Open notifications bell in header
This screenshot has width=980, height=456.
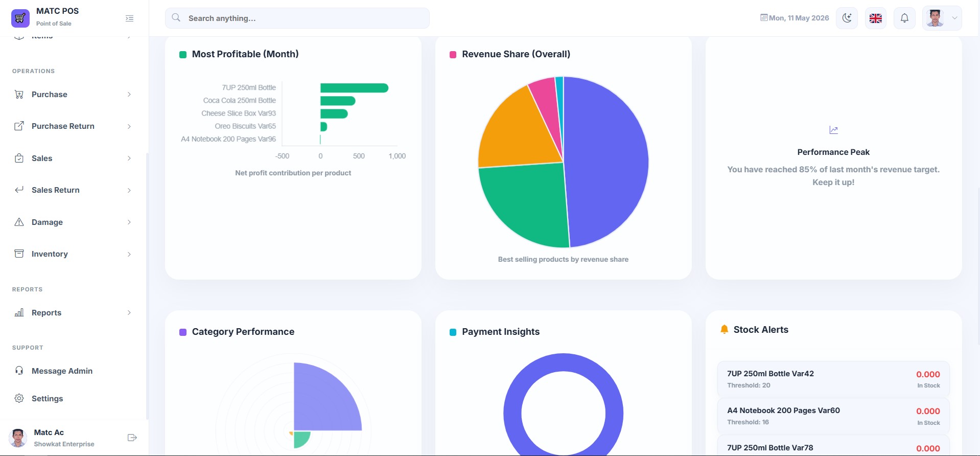pos(904,18)
